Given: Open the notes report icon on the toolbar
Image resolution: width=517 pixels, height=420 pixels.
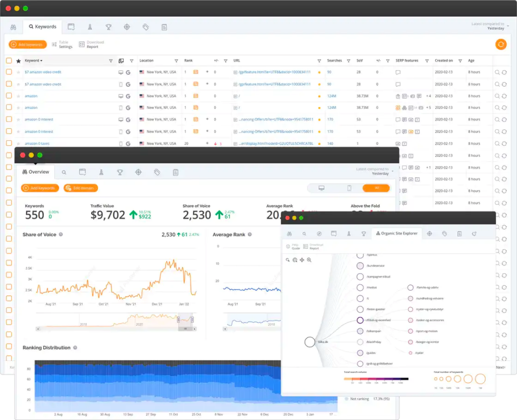Looking at the screenshot, I should click(x=164, y=27).
